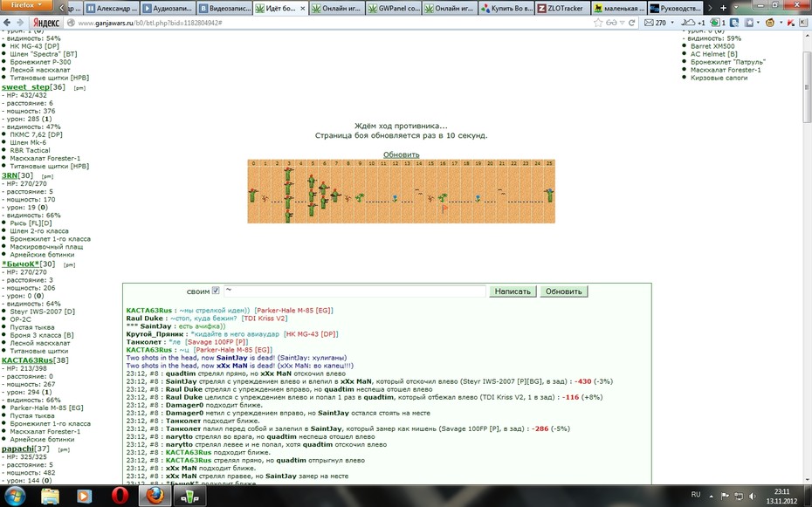Close the 'Идёт бо...' tab

click(303, 9)
